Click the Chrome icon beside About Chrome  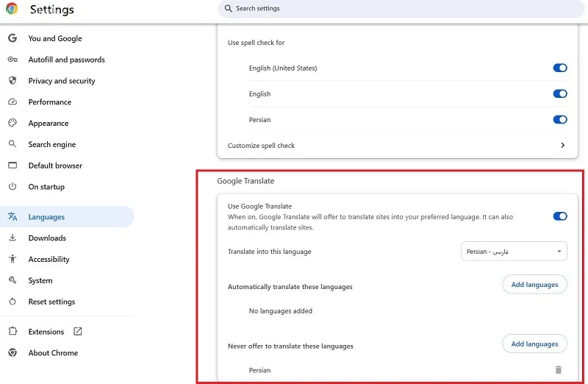coord(12,352)
